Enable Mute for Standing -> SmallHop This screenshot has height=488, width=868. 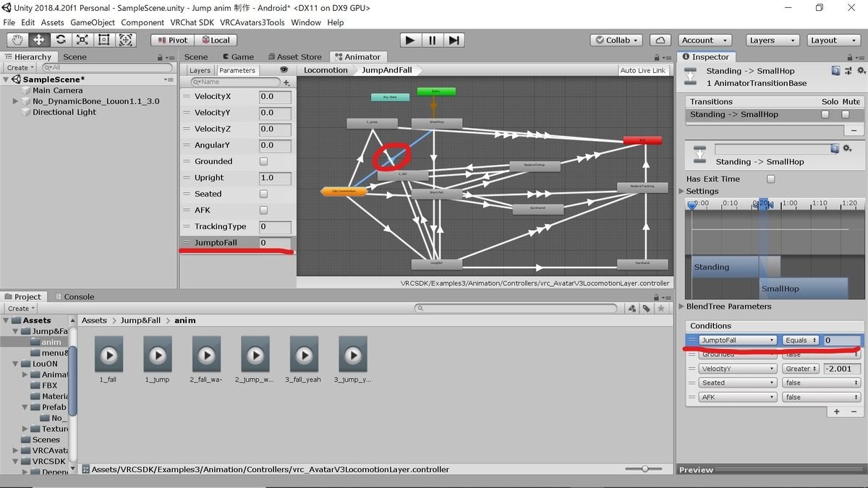(845, 114)
